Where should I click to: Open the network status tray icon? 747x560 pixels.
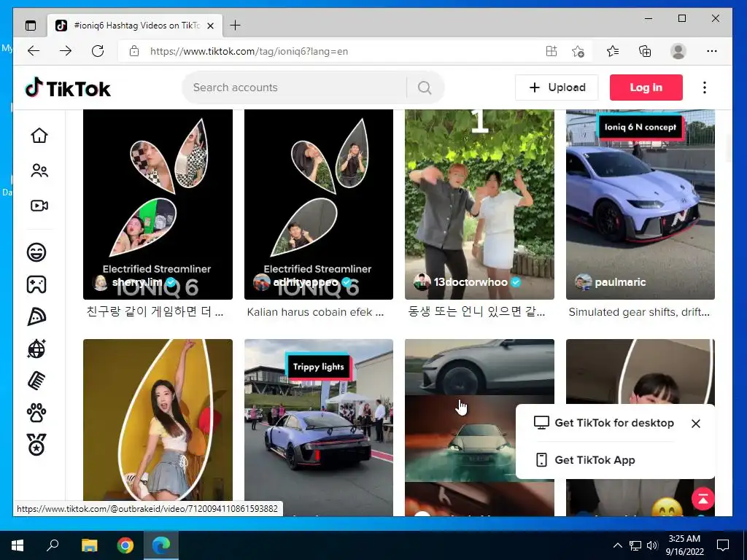pos(635,545)
